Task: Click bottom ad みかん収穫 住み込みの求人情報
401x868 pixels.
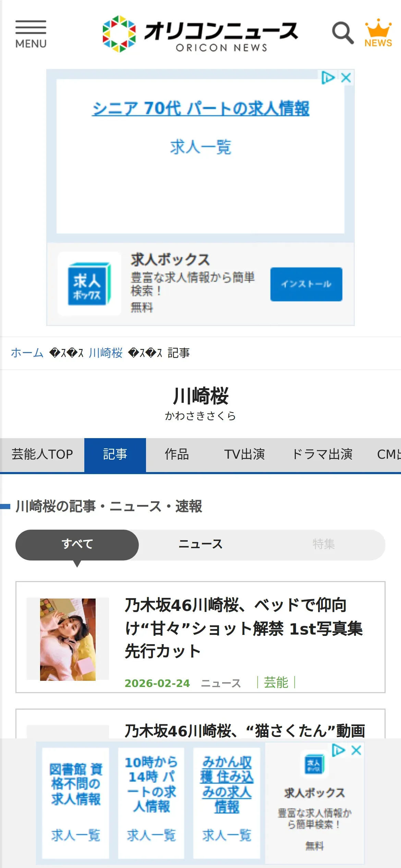Action: (227, 784)
